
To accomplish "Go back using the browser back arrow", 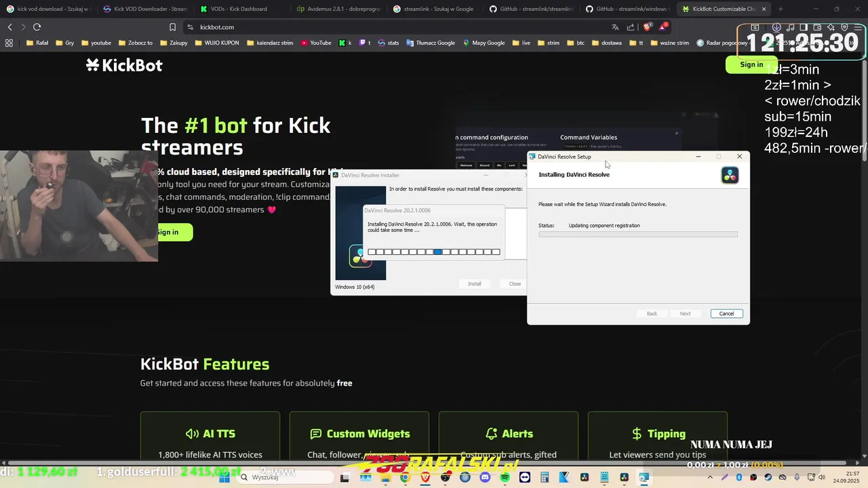I will tap(9, 27).
